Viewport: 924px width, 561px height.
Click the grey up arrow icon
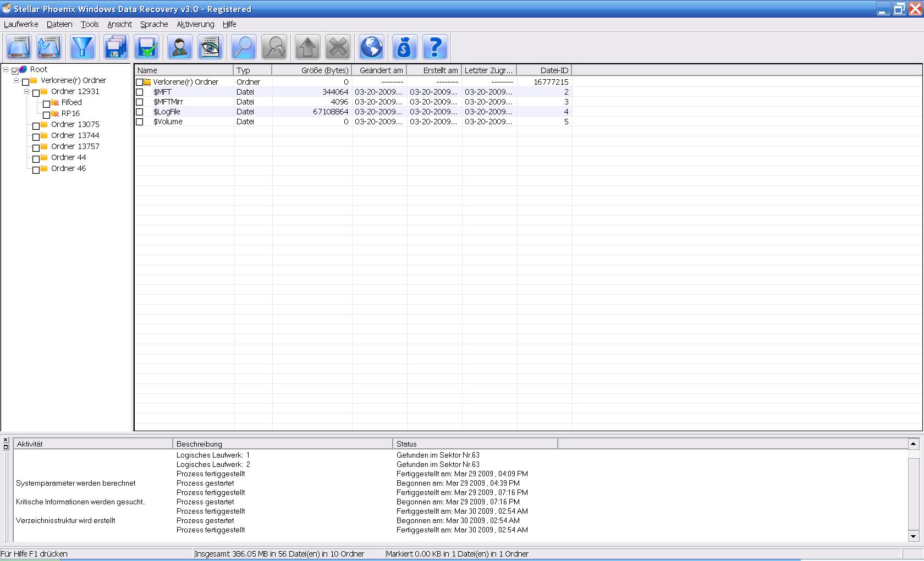click(x=307, y=47)
